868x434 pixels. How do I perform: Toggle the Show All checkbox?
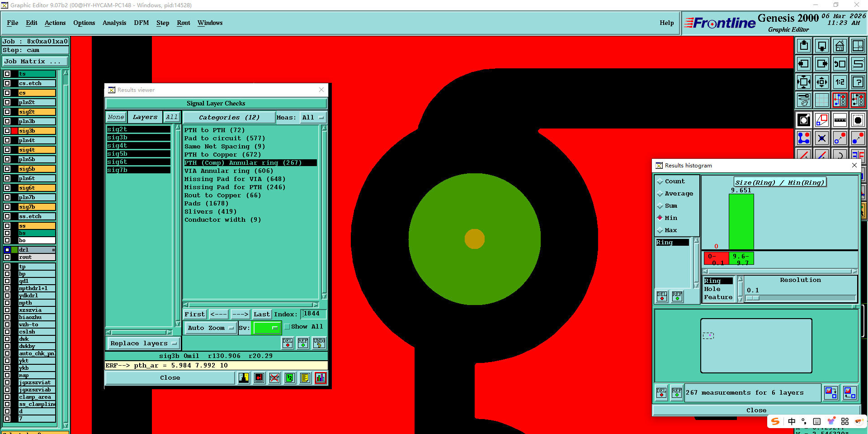(287, 327)
